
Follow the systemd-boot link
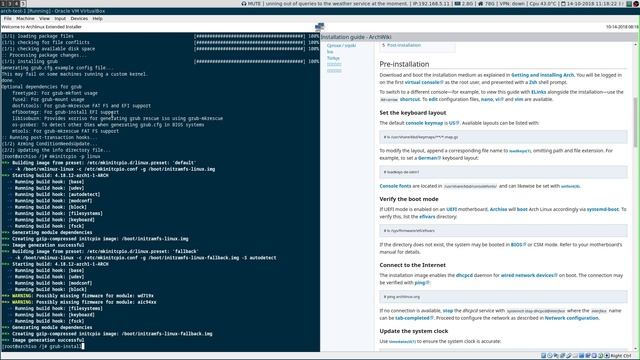pos(603,209)
